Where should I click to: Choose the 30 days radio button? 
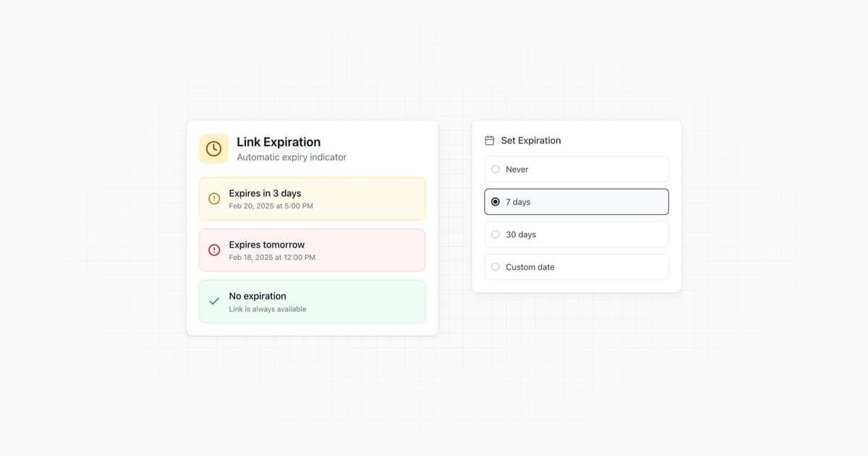pos(495,235)
